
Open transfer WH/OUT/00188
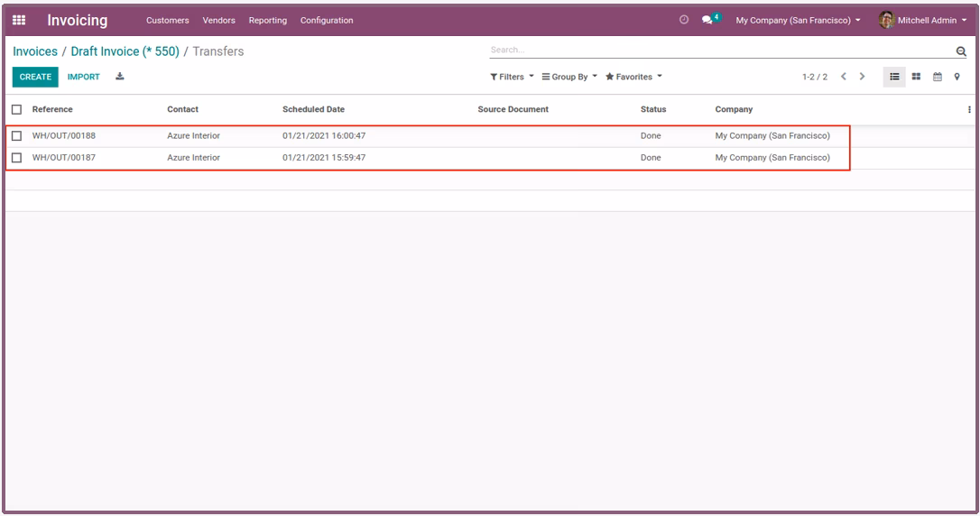[64, 135]
